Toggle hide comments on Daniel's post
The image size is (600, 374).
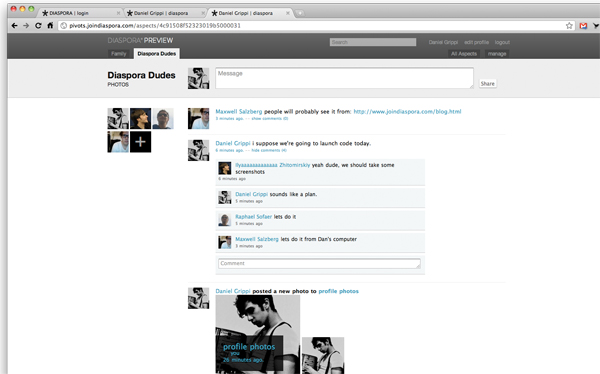point(269,150)
